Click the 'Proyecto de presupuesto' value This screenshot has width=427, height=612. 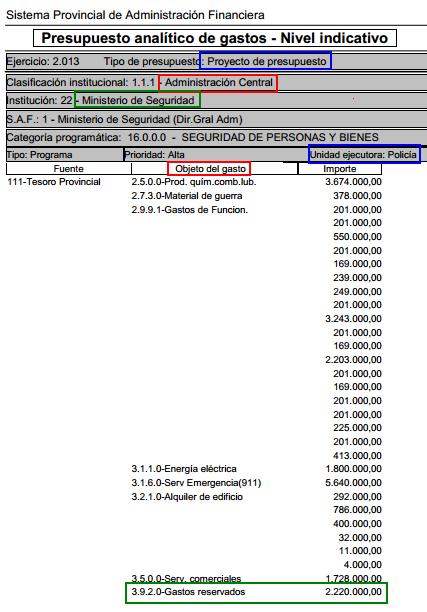click(x=267, y=61)
